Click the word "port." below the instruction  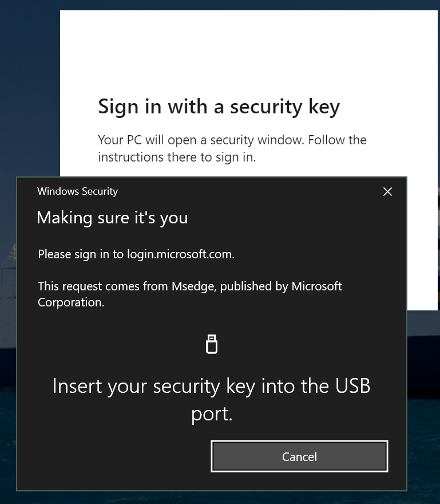tap(212, 414)
